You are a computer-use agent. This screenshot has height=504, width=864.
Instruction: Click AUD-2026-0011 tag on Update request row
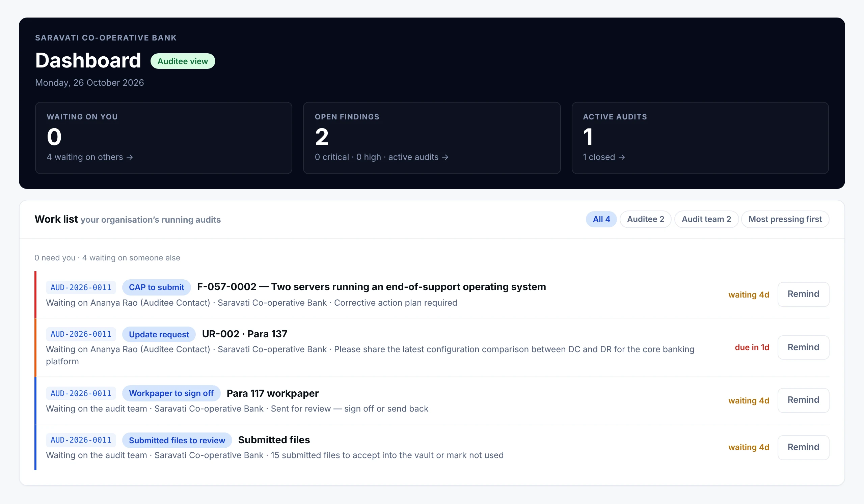81,334
